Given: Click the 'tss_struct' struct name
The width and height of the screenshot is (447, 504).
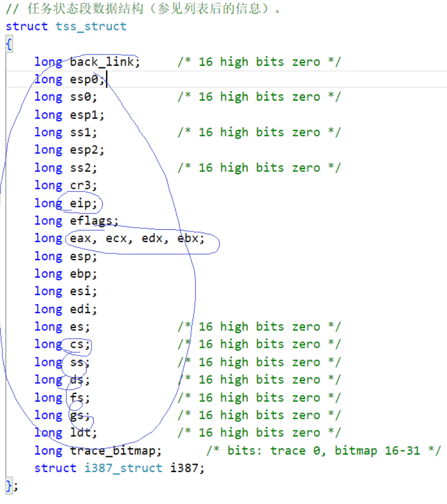Looking at the screenshot, I should click(91, 26).
